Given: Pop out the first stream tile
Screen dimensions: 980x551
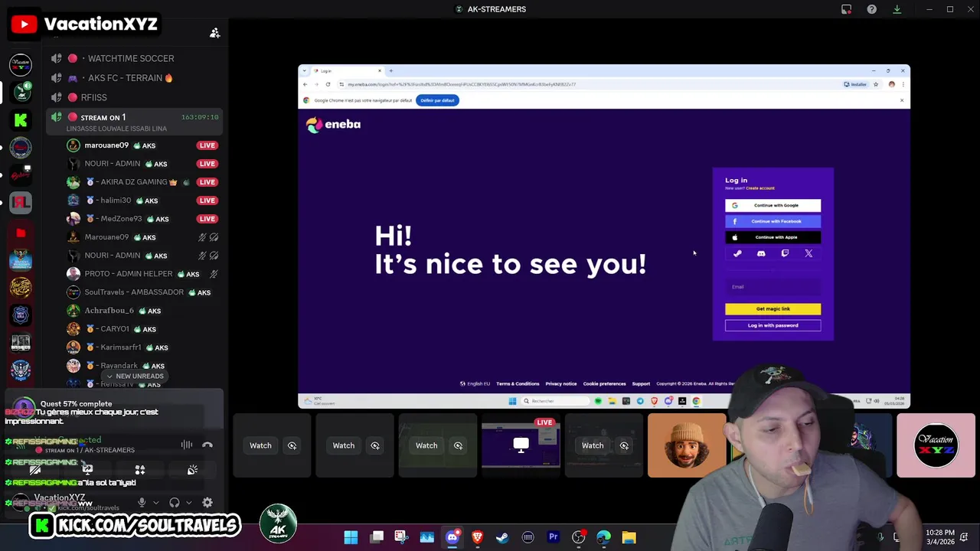Looking at the screenshot, I should click(x=292, y=445).
